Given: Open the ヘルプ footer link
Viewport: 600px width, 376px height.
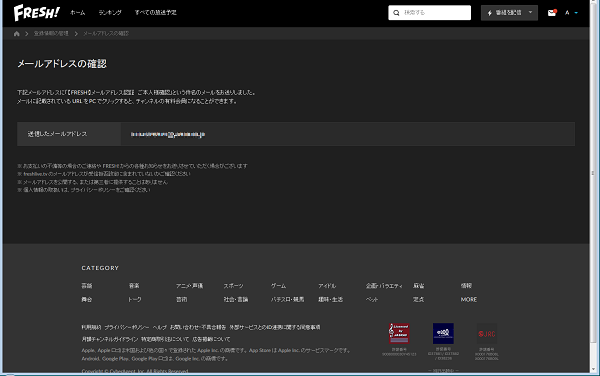Looking at the screenshot, I should 160,327.
